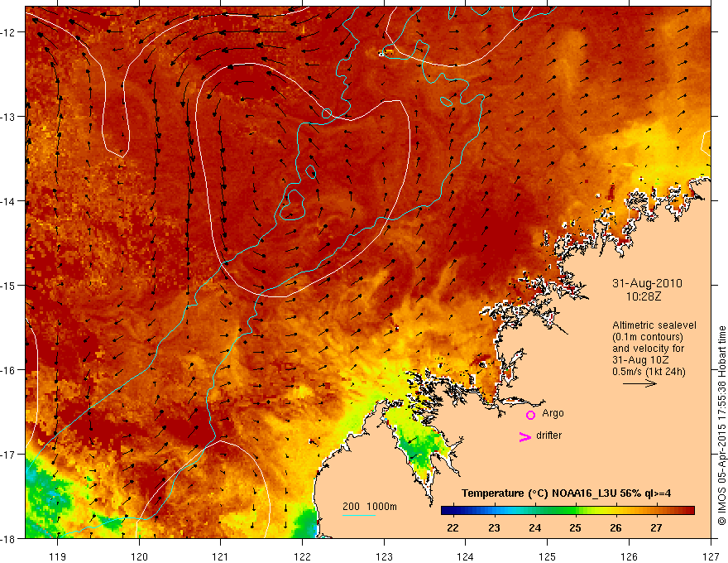
Task: Click the -13 latitude axis label
Action: click(8, 117)
